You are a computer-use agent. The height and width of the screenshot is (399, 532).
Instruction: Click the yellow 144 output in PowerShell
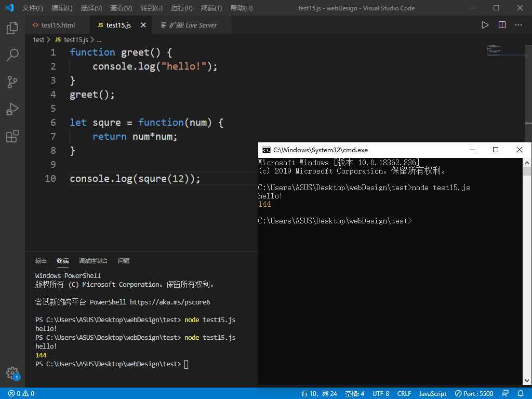pyautogui.click(x=41, y=355)
